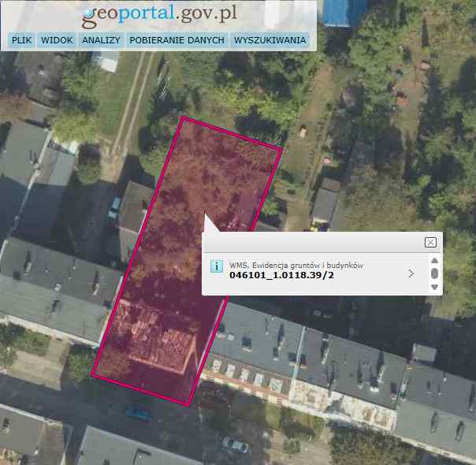This screenshot has height=465, width=476.
Task: Close the parcel info popup
Action: [430, 242]
